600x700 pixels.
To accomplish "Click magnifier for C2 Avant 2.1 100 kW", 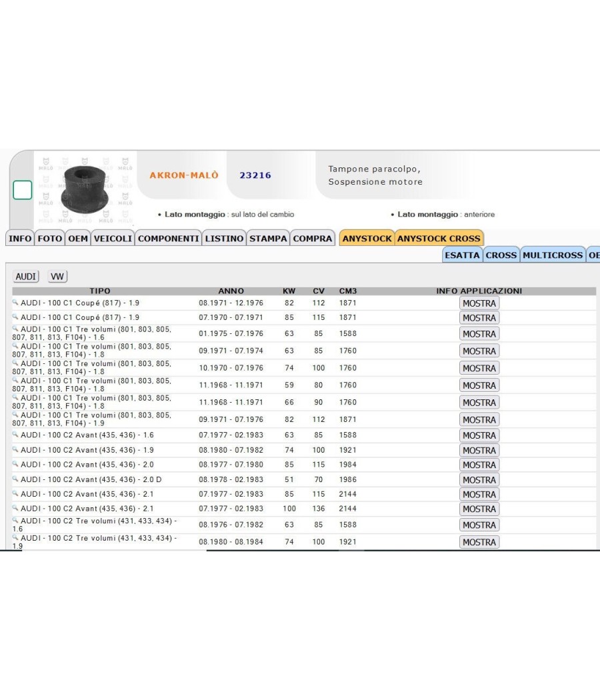I will [15, 508].
